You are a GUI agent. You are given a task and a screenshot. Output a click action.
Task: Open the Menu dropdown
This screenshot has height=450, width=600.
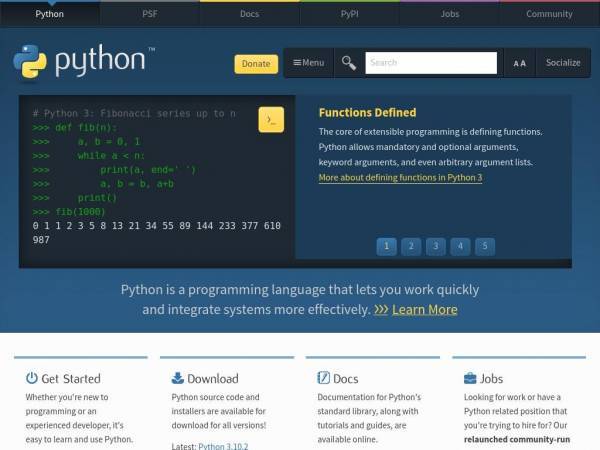309,63
